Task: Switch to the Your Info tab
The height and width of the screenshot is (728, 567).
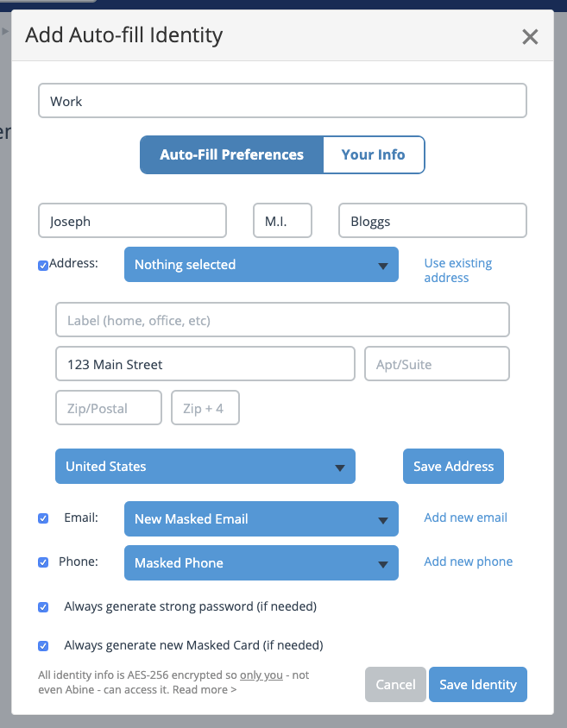Action: 373,155
